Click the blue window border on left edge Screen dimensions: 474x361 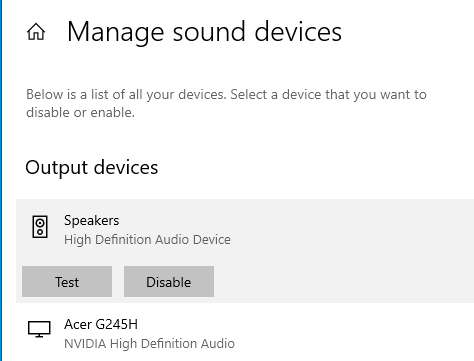(x=1, y=180)
